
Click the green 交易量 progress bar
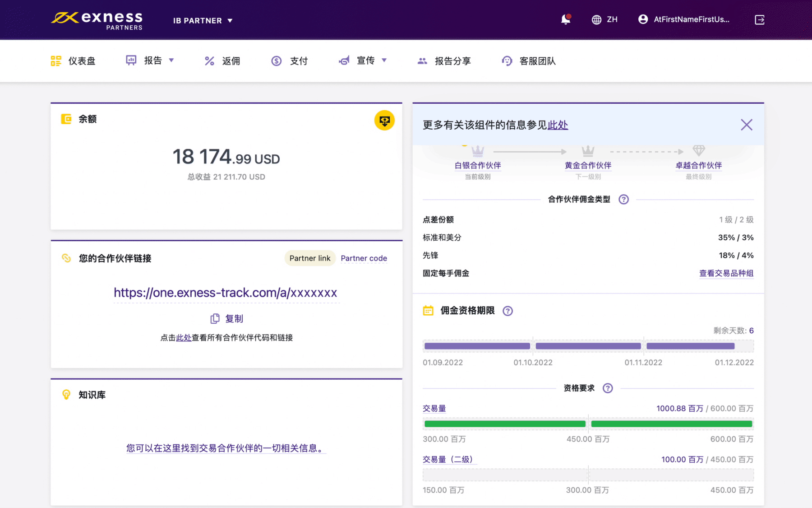click(588, 424)
